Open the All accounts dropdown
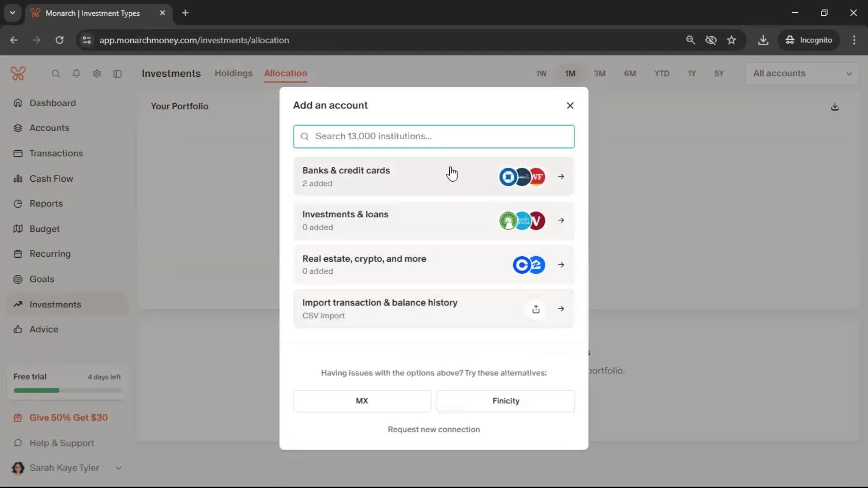Viewport: 868px width, 488px height. tap(802, 74)
